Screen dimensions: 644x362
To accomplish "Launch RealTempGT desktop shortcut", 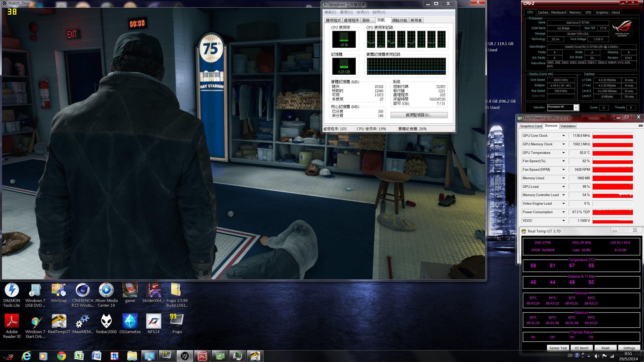I will click(x=59, y=324).
